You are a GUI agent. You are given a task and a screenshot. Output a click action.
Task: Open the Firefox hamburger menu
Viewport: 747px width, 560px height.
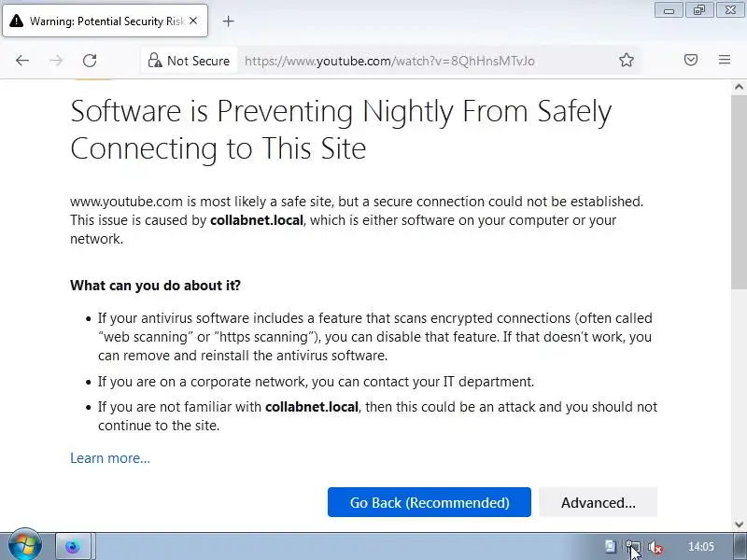point(725,61)
